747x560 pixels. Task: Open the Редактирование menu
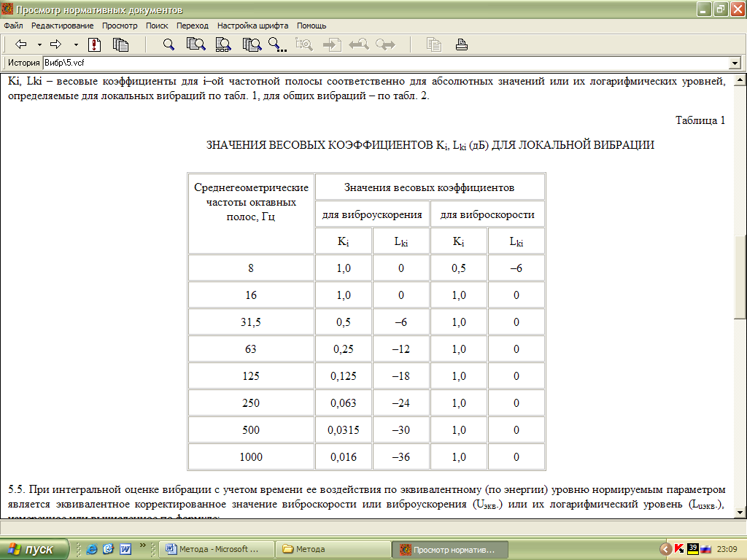[63, 26]
